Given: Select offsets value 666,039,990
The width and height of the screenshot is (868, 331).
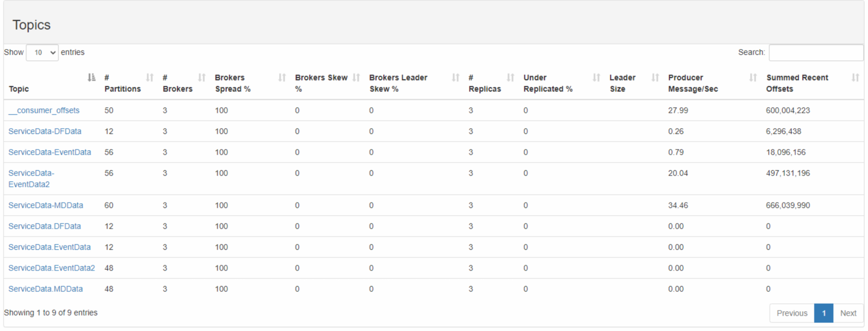Looking at the screenshot, I should [x=788, y=205].
